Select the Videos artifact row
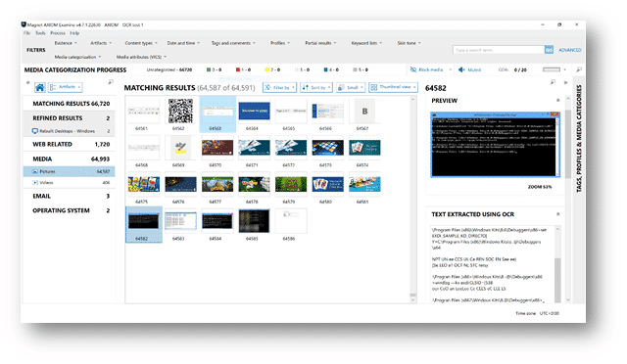This screenshot has width=627, height=364. (70, 183)
